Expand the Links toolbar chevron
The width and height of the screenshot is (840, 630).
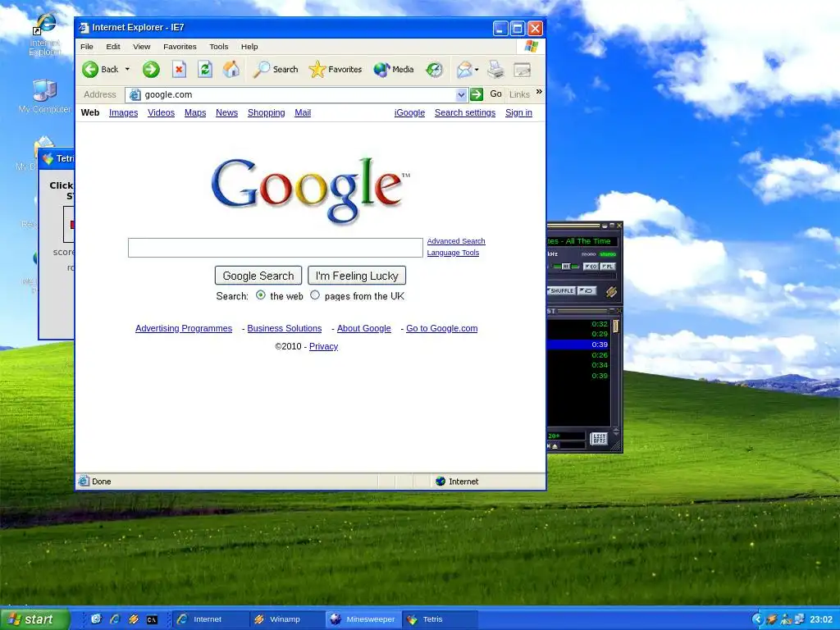539,92
